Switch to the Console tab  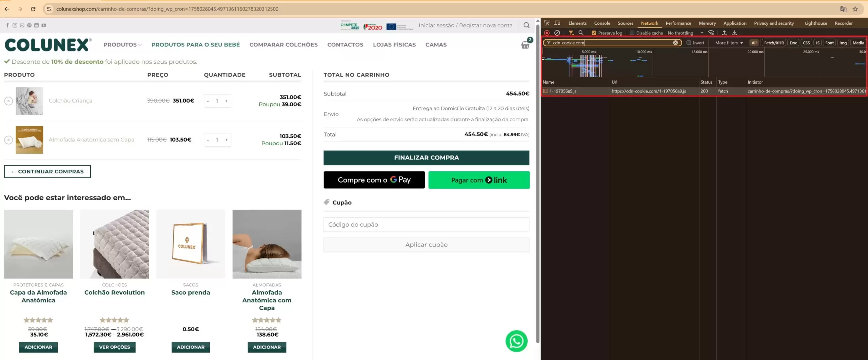tap(602, 23)
